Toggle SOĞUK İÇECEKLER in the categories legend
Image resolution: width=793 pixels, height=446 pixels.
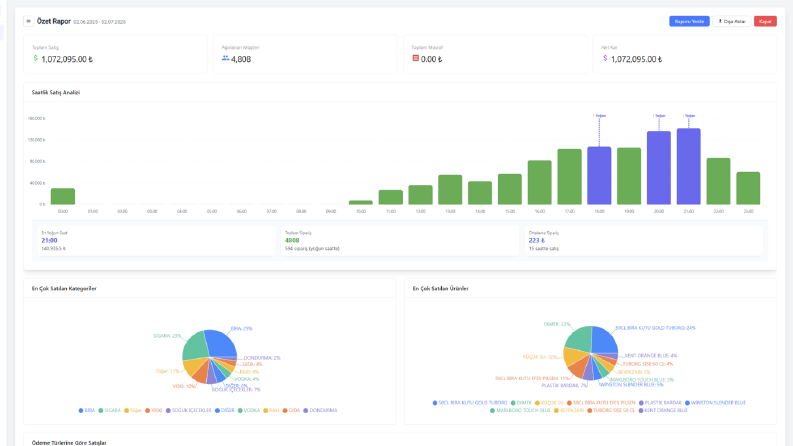coord(189,410)
